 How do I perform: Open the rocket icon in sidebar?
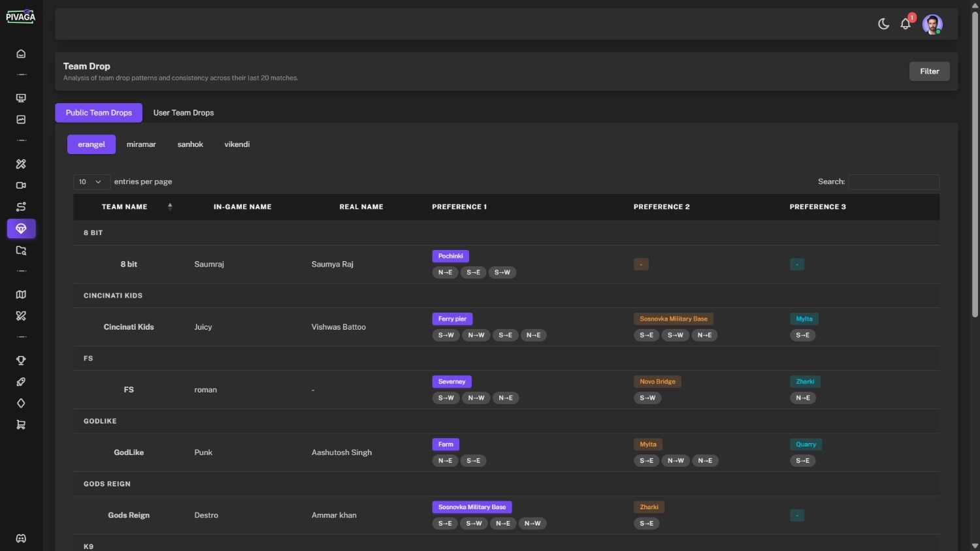point(21,382)
